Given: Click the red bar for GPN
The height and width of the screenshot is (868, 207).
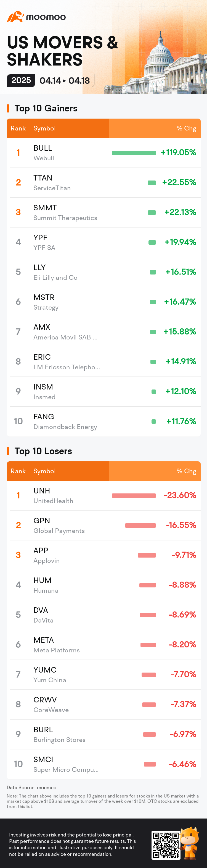Looking at the screenshot, I should [140, 525].
